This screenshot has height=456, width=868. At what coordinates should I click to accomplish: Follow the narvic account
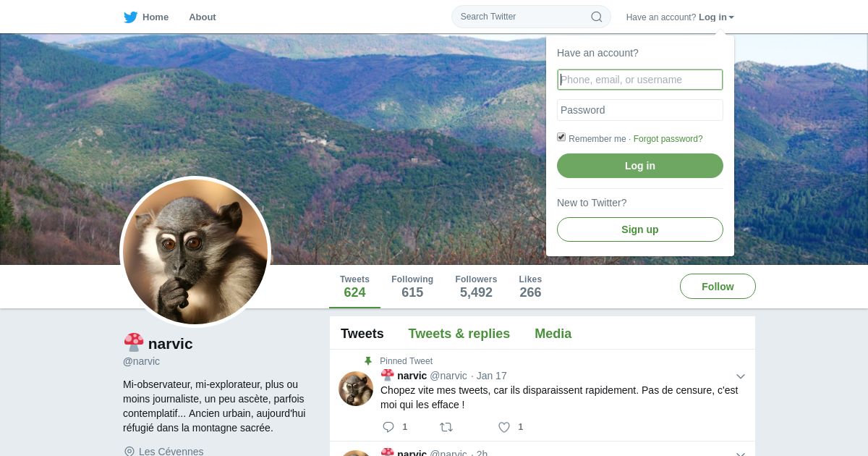tap(718, 287)
